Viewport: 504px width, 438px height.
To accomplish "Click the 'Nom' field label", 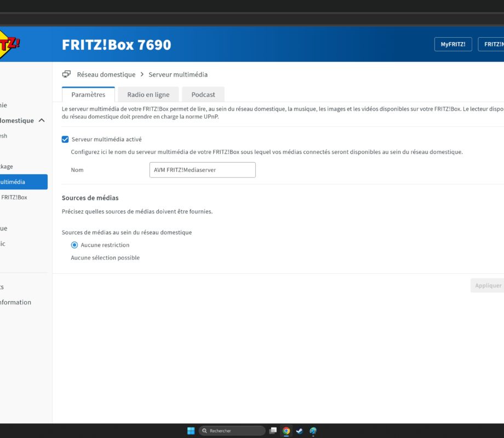I will [x=77, y=170].
